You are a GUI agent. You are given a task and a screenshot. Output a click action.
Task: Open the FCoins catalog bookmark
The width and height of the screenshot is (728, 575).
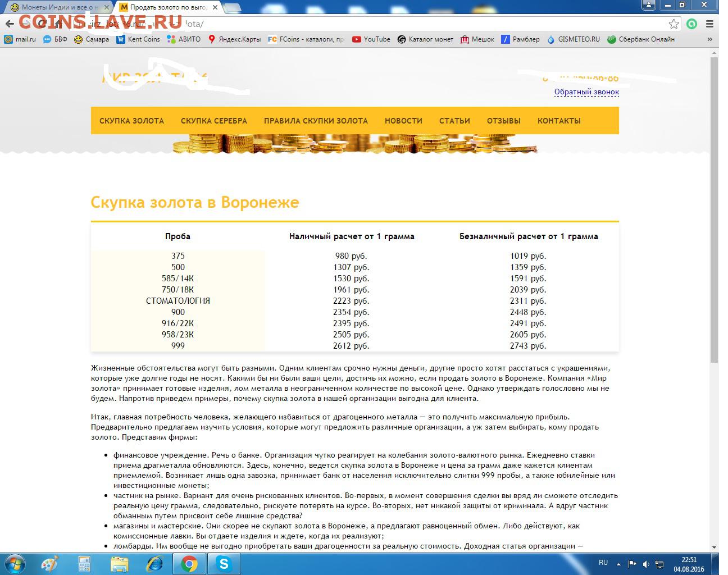click(306, 39)
